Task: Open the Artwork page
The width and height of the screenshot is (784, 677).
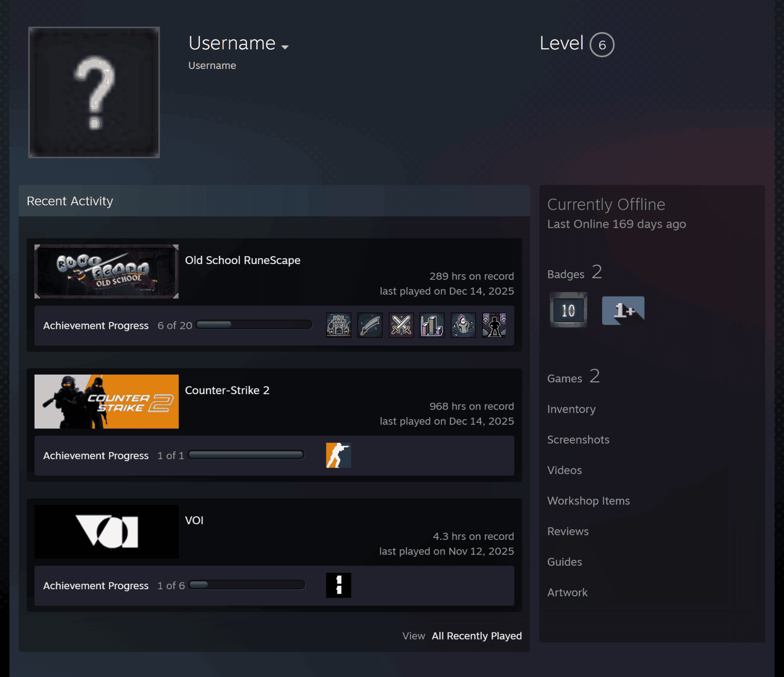Action: tap(567, 593)
